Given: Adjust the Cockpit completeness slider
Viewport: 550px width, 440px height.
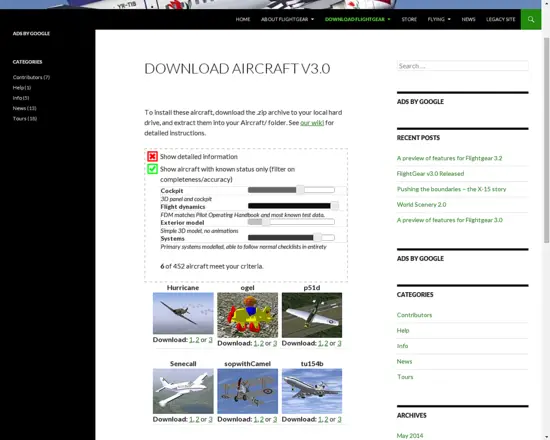Looking at the screenshot, I should click(x=291, y=190).
